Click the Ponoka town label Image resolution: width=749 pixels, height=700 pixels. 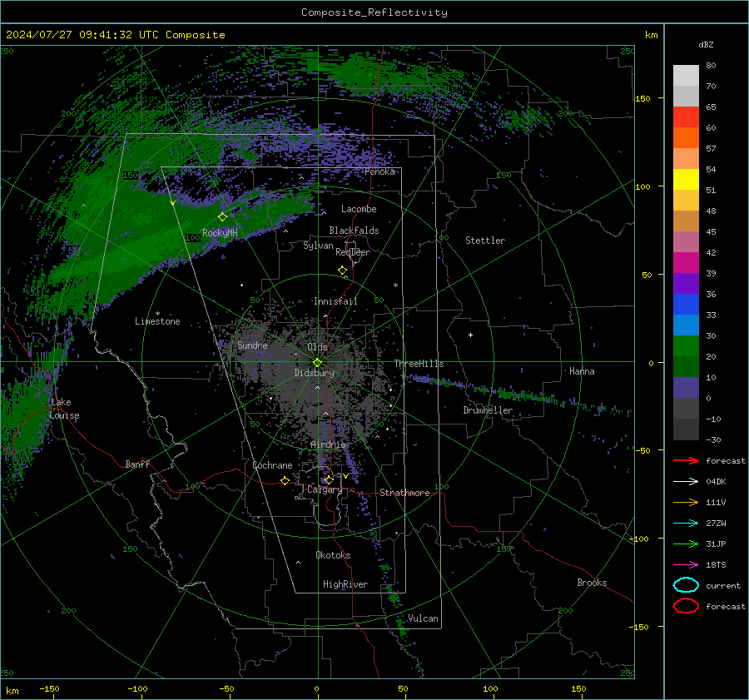[379, 171]
